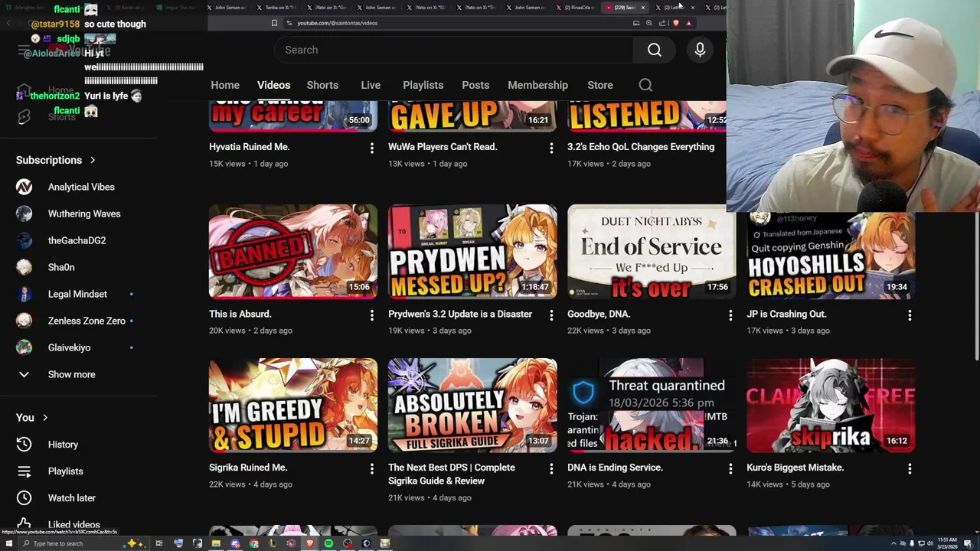Screen dimensions: 980x551
Task: Click the YouTube search input field
Action: click(453, 50)
